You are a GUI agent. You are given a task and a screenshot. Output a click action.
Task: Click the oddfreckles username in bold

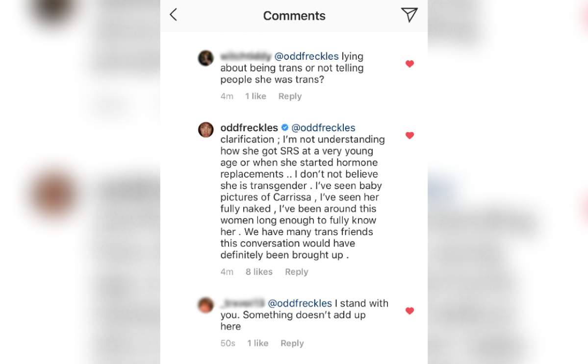point(250,127)
